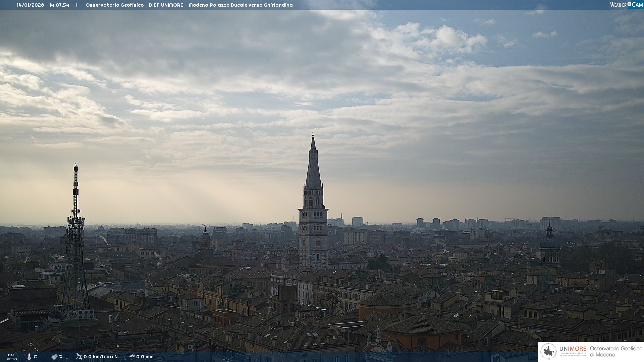Screen dimensions: 644x362
Task: Click the wind vane anemometer icon
Action: [79, 357]
